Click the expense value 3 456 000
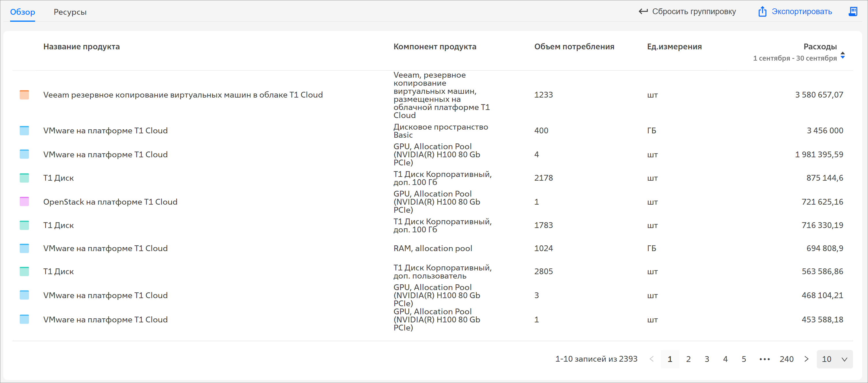 tap(825, 130)
